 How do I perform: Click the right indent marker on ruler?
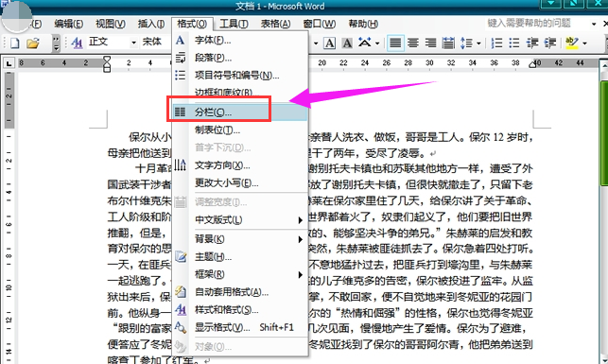pyautogui.click(x=533, y=64)
